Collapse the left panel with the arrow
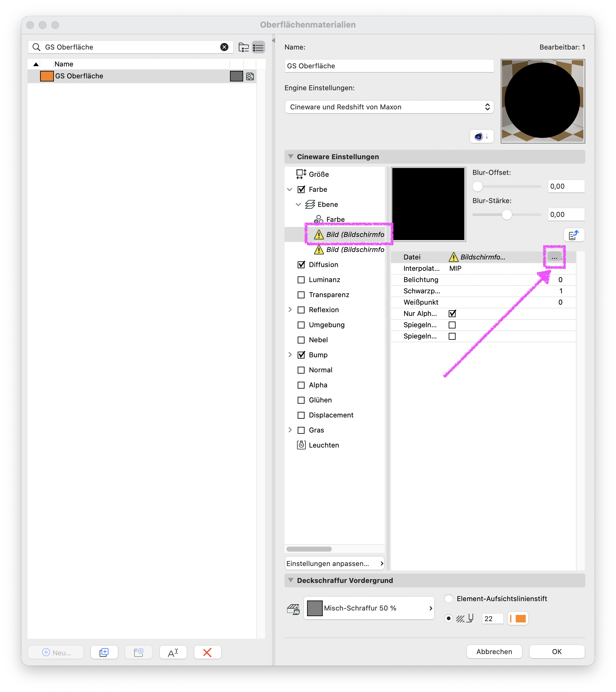 274,41
